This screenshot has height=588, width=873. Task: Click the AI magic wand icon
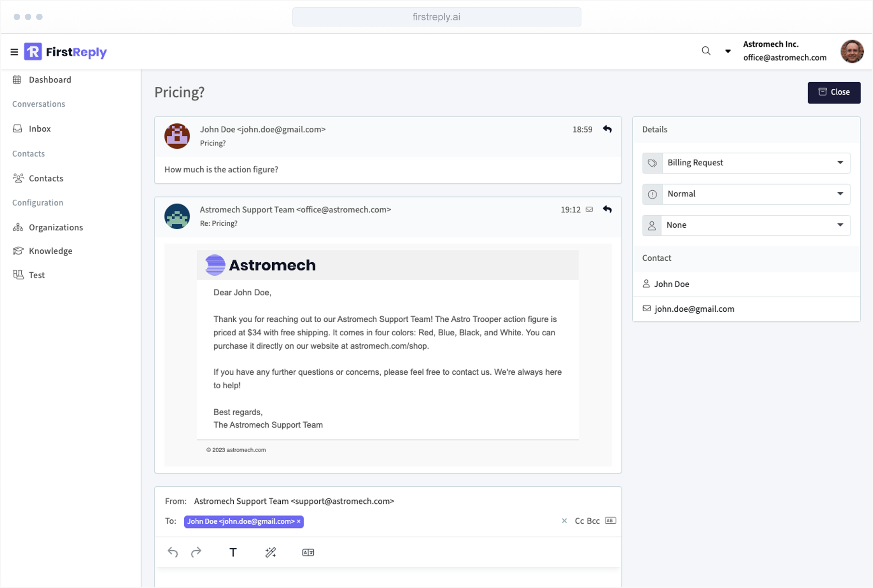click(271, 552)
